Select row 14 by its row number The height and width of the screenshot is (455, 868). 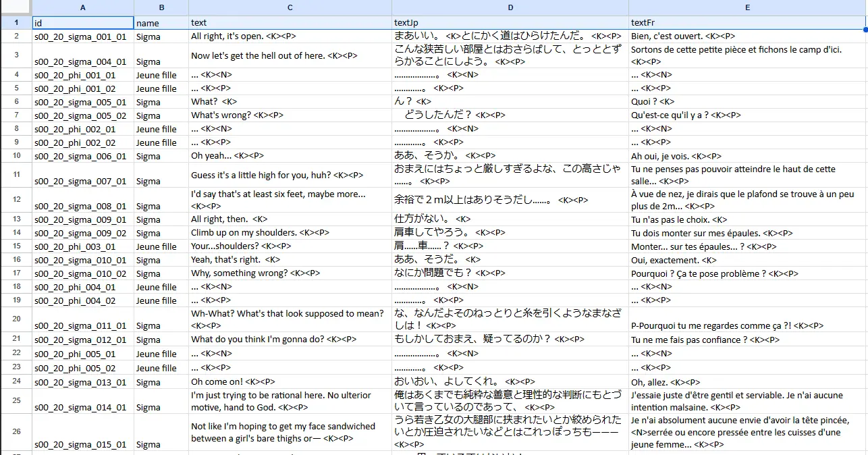pyautogui.click(x=16, y=233)
